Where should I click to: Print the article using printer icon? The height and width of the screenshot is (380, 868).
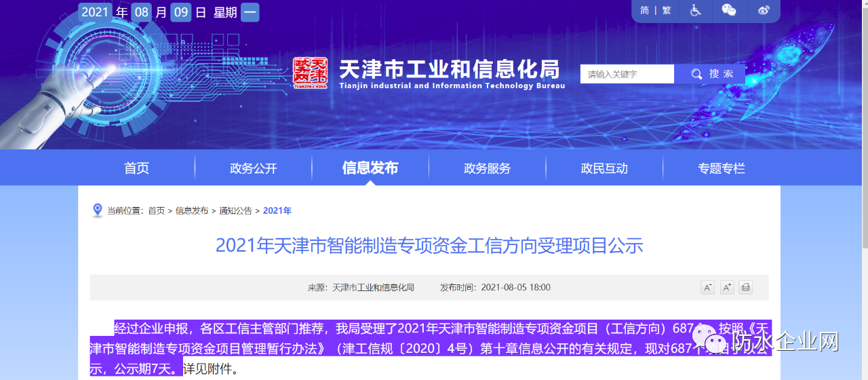point(746,287)
